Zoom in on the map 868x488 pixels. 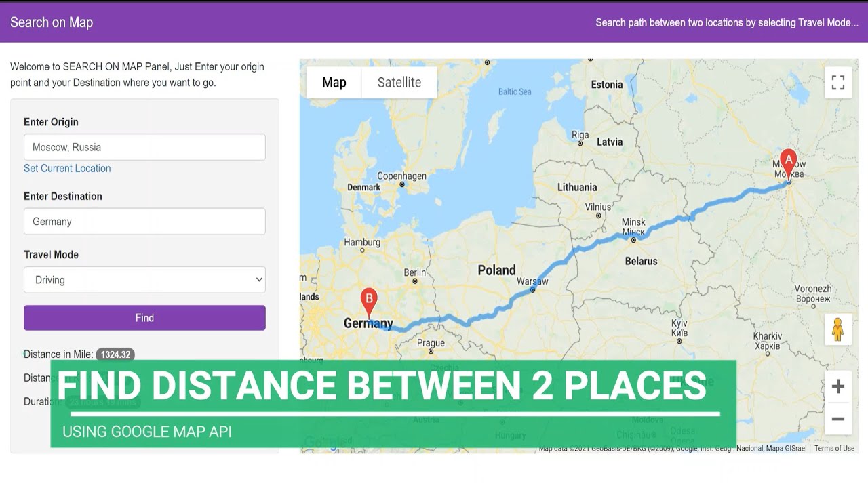pos(838,386)
